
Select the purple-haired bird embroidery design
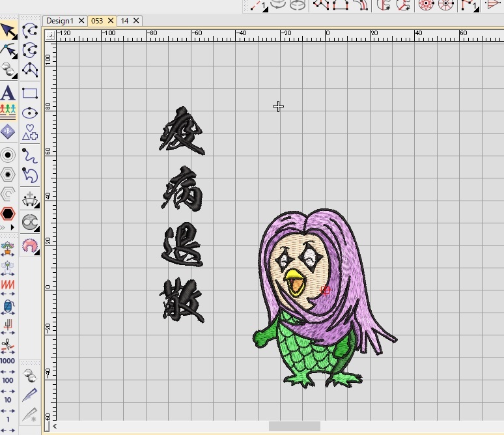325,299
